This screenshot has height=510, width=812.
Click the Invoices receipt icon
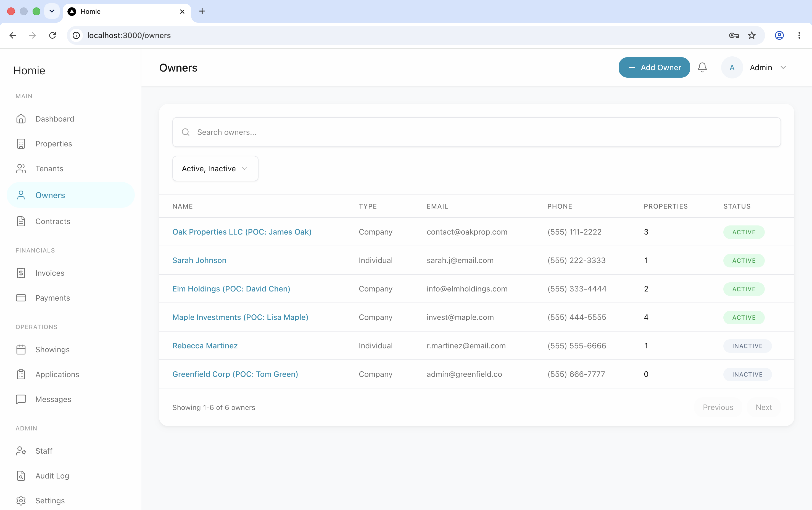pos(21,273)
